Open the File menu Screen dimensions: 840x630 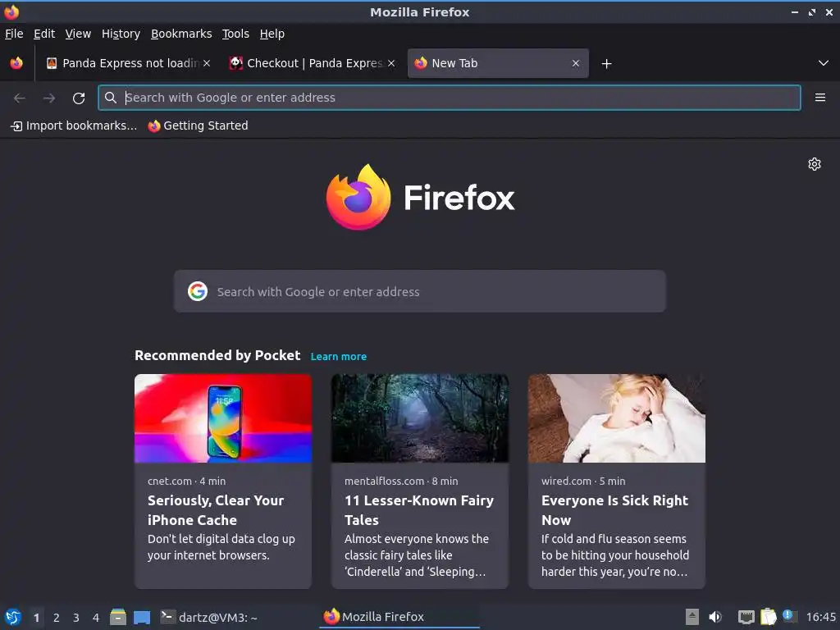coord(14,34)
